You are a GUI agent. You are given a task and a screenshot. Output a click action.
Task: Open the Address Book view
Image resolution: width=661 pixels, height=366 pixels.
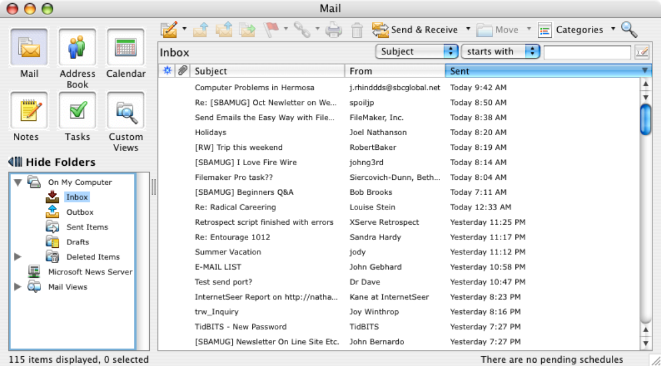tap(77, 58)
